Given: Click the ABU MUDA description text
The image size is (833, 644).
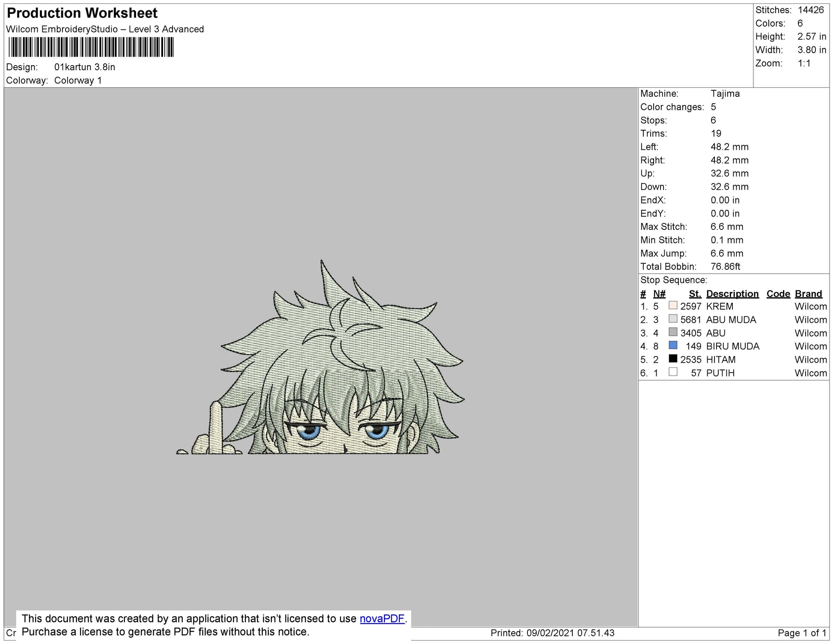Looking at the screenshot, I should (731, 320).
